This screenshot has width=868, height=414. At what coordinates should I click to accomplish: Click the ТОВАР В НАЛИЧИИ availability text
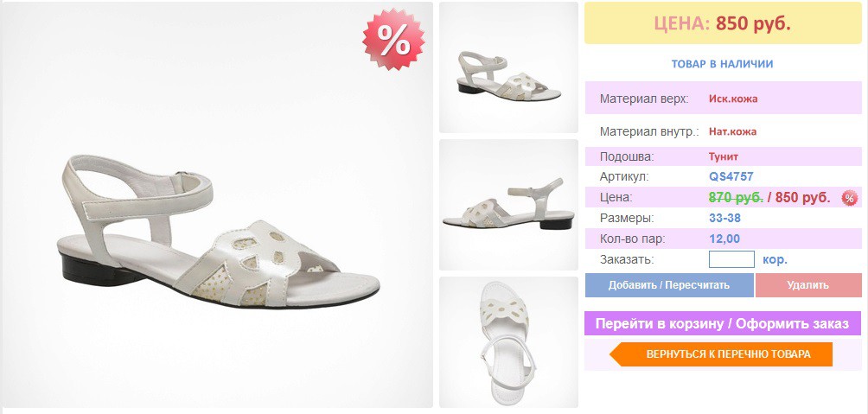(723, 64)
